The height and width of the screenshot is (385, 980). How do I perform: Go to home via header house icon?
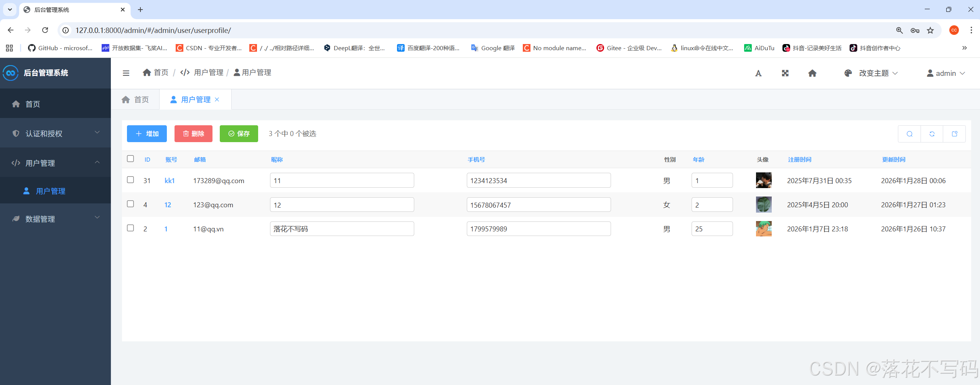812,73
